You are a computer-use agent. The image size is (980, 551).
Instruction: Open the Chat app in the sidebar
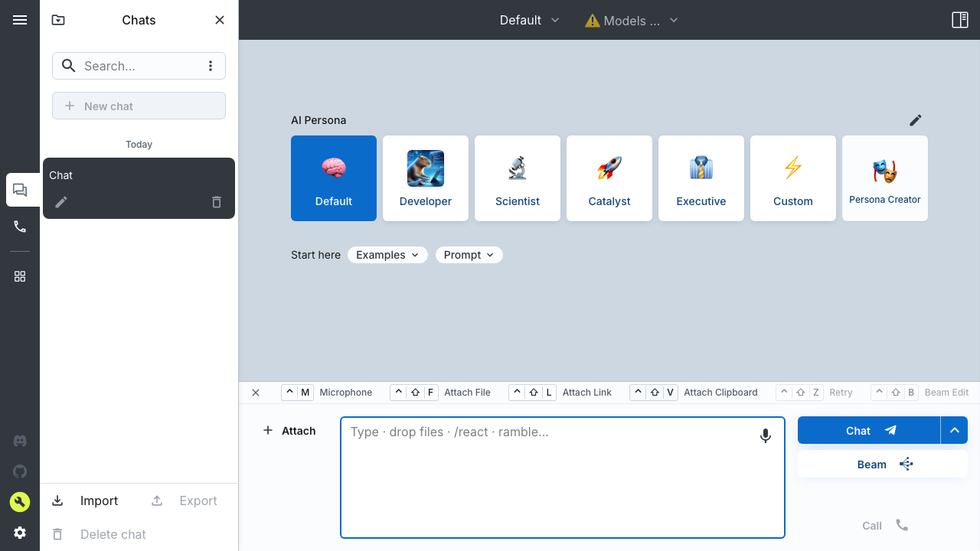click(20, 190)
